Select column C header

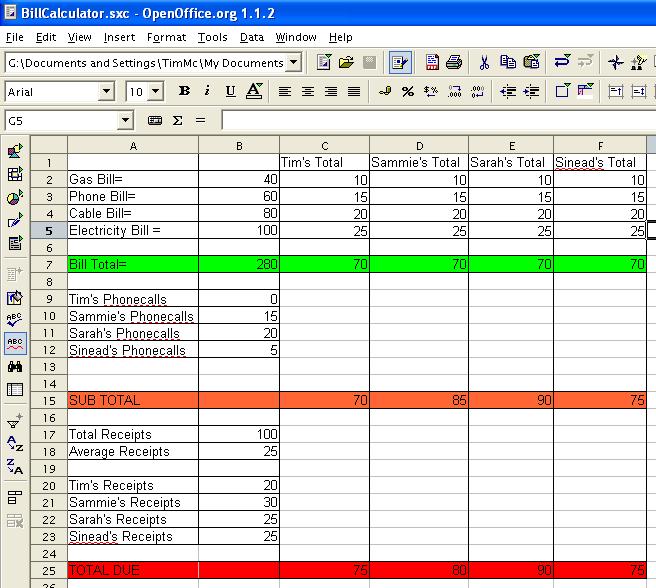tap(324, 145)
